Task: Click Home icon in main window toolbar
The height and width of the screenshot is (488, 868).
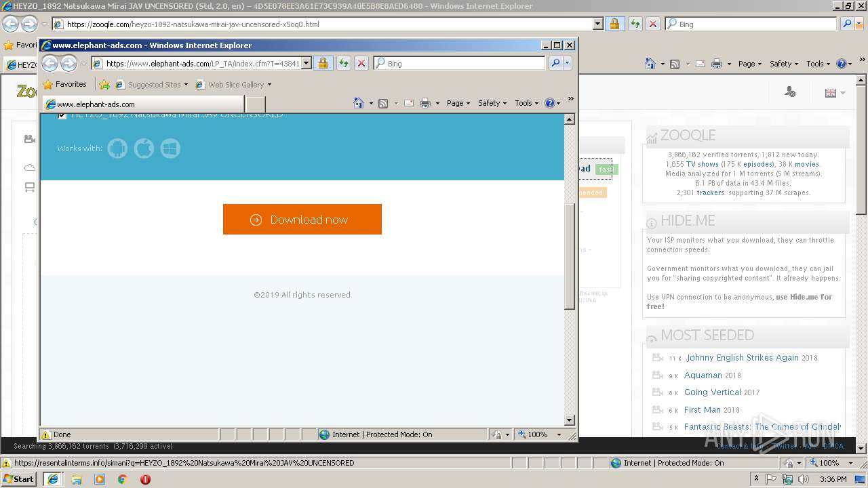Action: tap(650, 64)
